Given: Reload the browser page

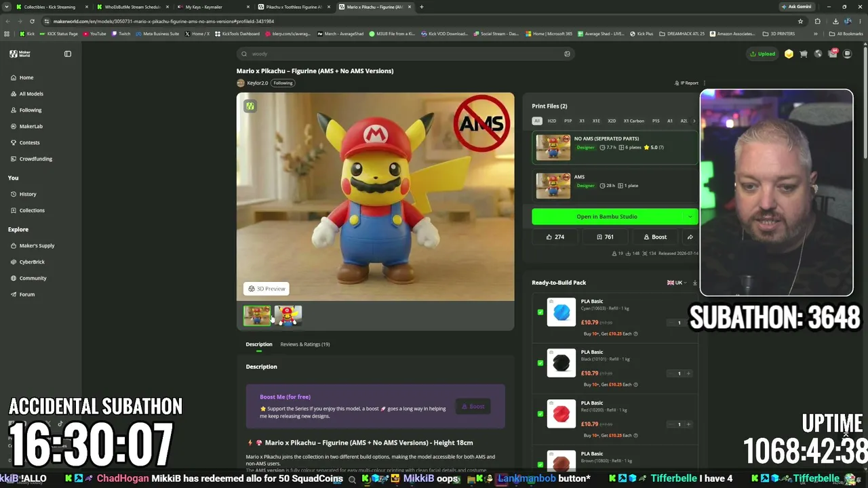Looking at the screenshot, I should pyautogui.click(x=33, y=21).
